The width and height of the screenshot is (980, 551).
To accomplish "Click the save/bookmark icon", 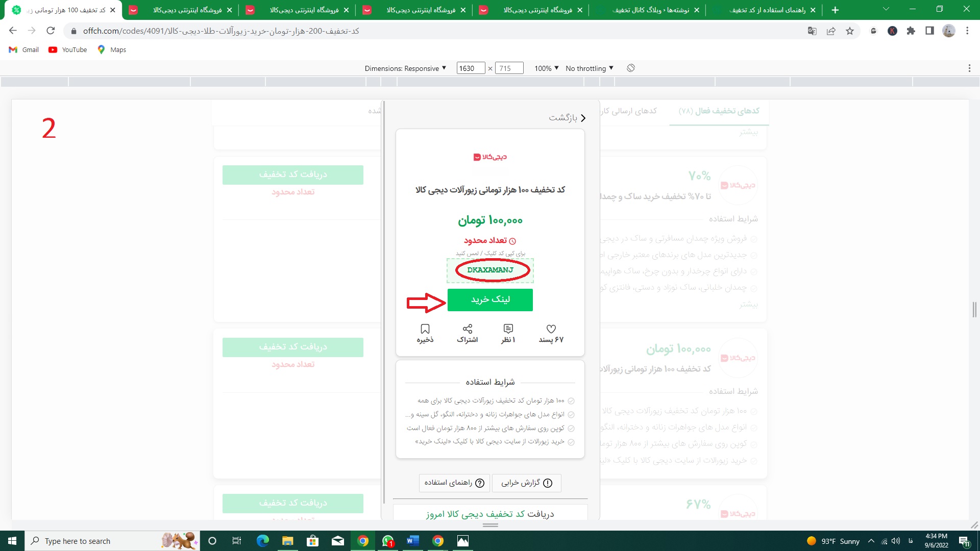I will click(x=425, y=329).
